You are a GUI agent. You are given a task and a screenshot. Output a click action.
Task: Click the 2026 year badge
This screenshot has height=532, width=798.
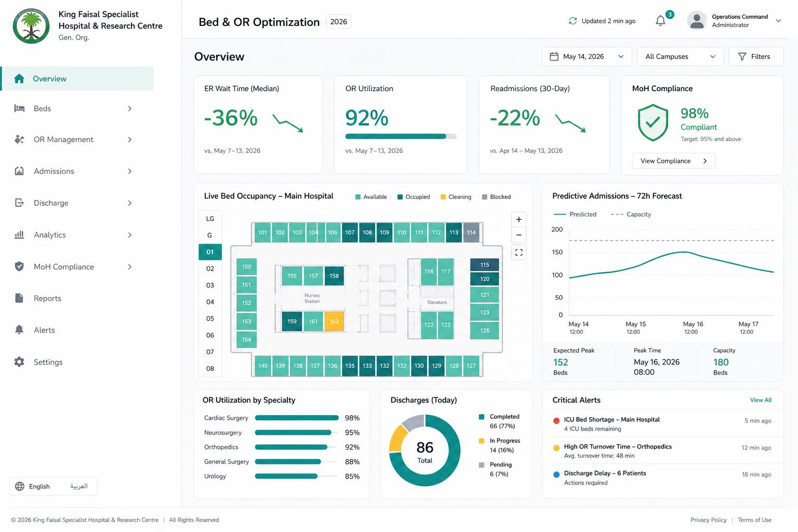point(338,22)
